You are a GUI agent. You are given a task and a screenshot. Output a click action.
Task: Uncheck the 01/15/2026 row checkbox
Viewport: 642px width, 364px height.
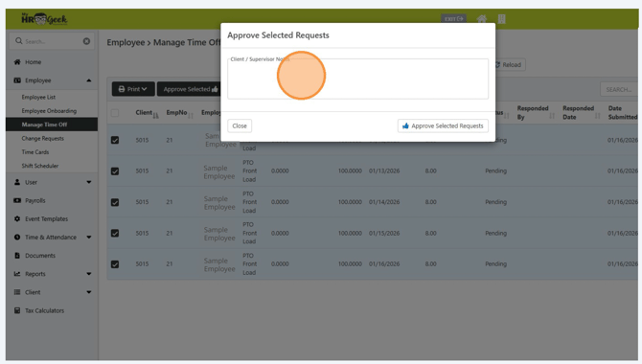(x=115, y=233)
